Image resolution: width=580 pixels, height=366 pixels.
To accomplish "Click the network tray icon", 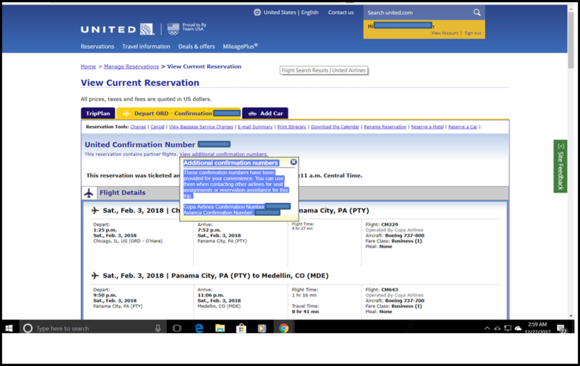I will tap(508, 328).
